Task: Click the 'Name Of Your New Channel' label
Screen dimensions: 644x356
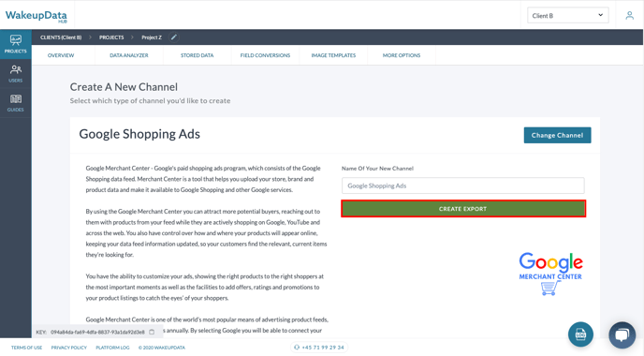Action: [377, 169]
